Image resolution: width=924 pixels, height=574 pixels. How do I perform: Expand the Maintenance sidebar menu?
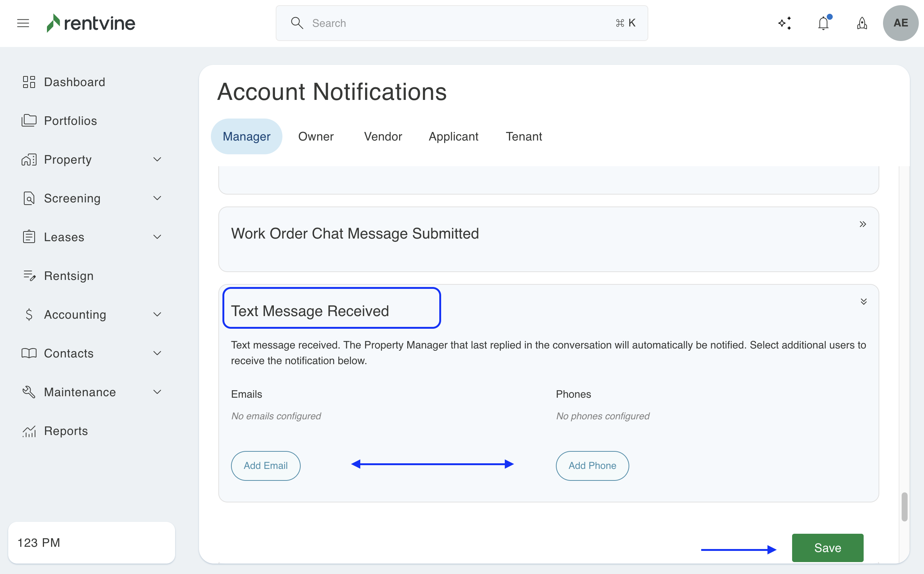tap(157, 392)
